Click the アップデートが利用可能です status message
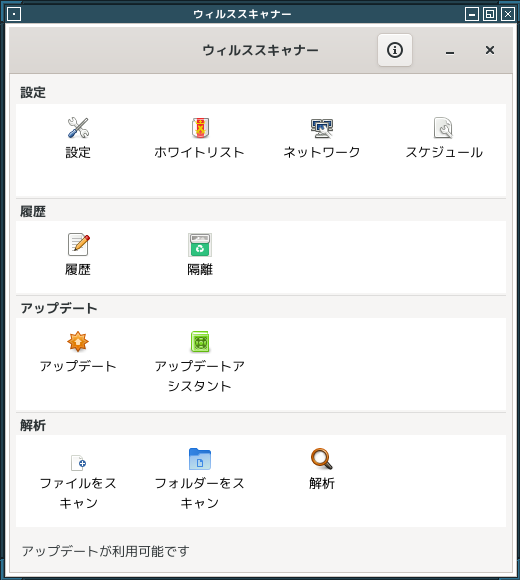Image resolution: width=520 pixels, height=580 pixels. [105, 551]
